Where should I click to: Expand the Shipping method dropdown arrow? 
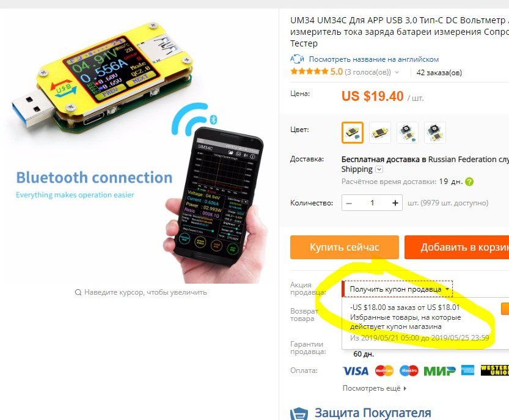[379, 169]
